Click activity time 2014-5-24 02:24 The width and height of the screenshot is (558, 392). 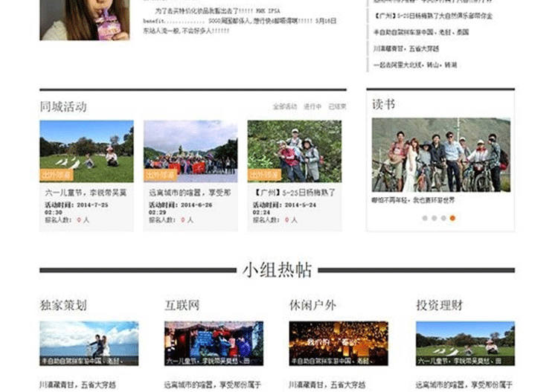(x=284, y=209)
